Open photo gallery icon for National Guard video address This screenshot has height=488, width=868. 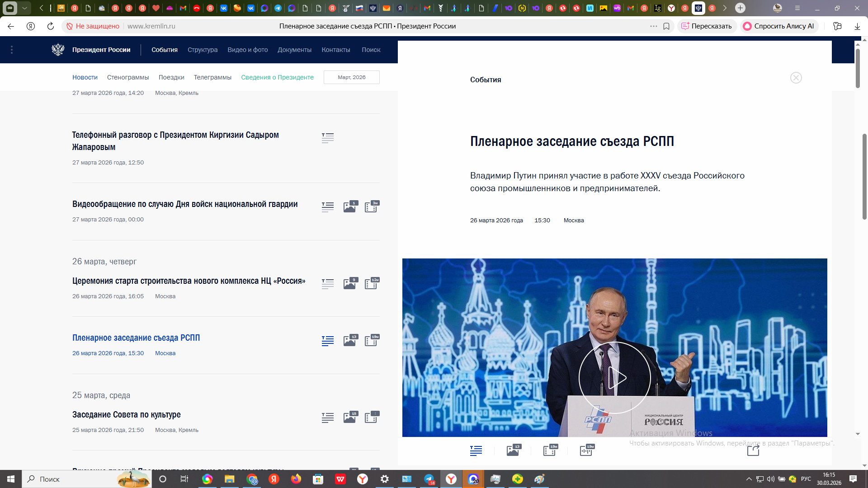(x=350, y=206)
